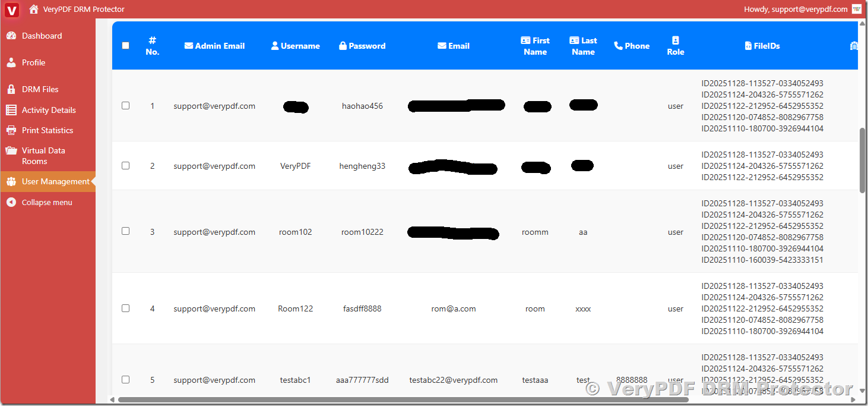868x406 pixels.
Task: Click the VeryPDF V logo top-left
Action: 12,10
